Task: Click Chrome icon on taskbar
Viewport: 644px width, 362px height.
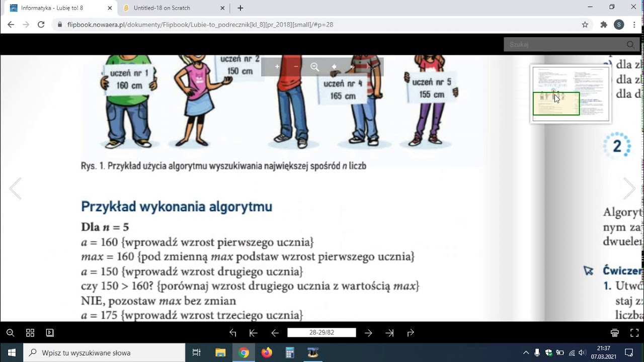Action: click(x=244, y=352)
